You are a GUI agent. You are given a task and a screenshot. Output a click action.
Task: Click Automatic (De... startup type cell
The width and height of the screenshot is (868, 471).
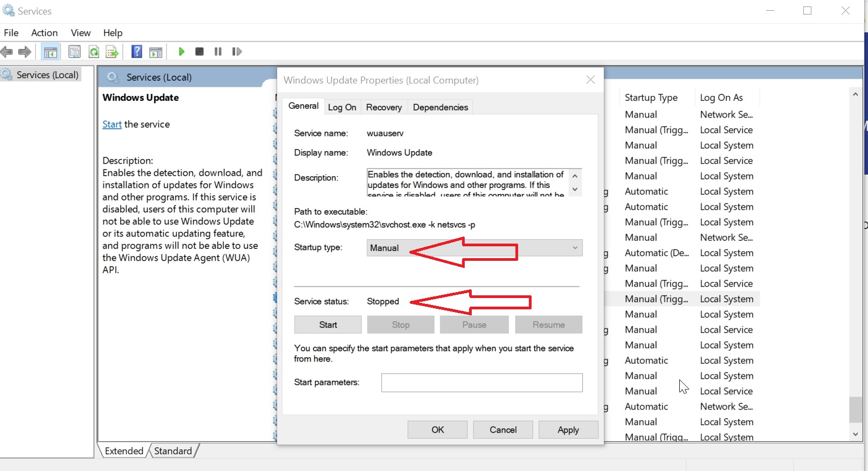[657, 253]
